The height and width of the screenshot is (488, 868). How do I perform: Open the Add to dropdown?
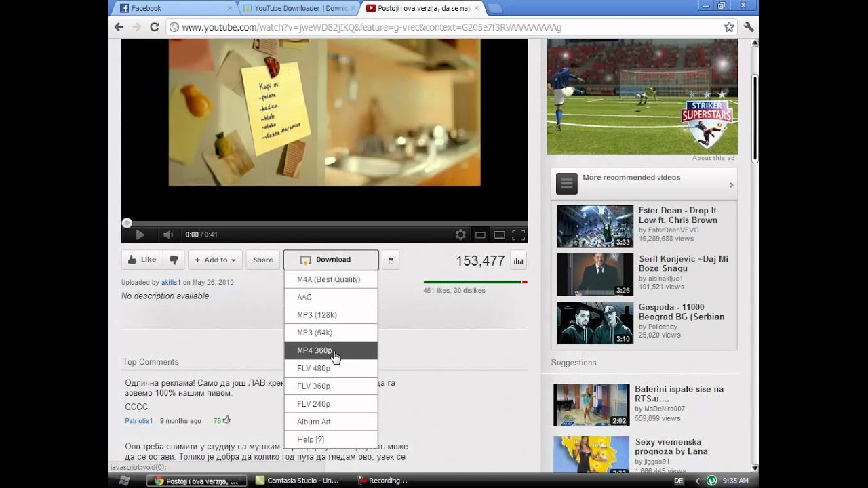coord(216,260)
